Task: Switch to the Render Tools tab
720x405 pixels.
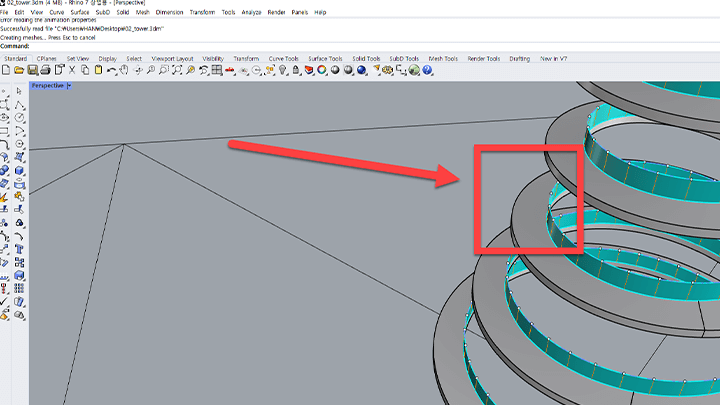Action: pos(484,59)
